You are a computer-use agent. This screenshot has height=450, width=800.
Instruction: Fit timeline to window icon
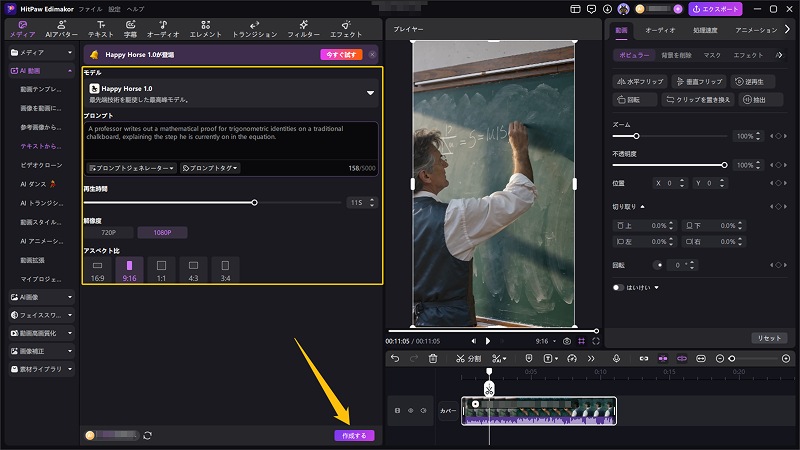[701, 359]
